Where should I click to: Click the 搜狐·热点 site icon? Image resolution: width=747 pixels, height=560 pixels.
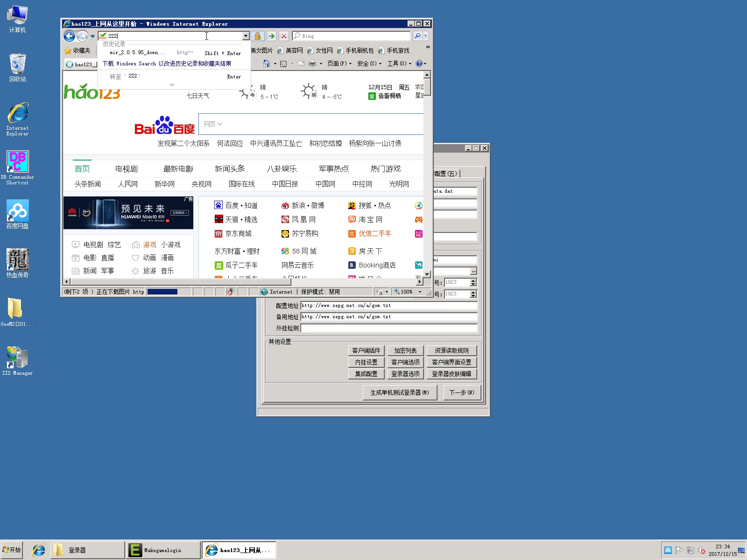click(x=352, y=205)
